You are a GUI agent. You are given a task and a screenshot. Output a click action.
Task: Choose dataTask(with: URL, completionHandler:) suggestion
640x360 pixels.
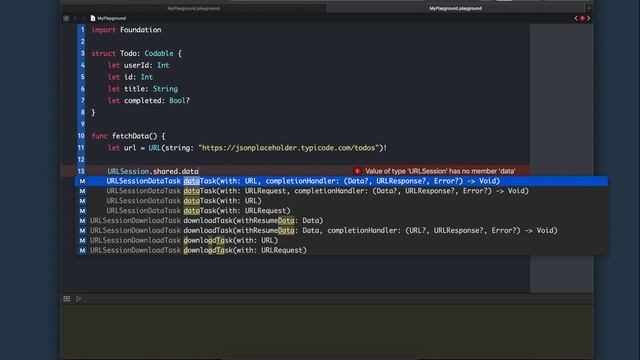342,181
